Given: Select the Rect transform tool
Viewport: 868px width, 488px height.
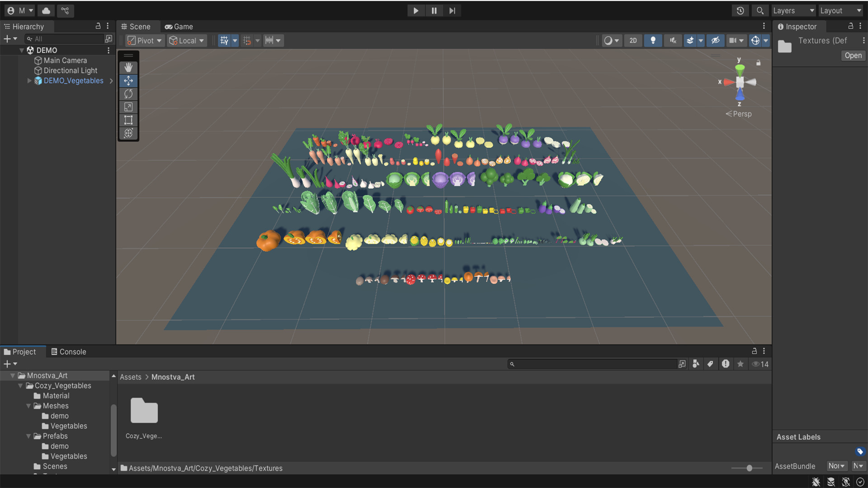Looking at the screenshot, I should coord(128,120).
